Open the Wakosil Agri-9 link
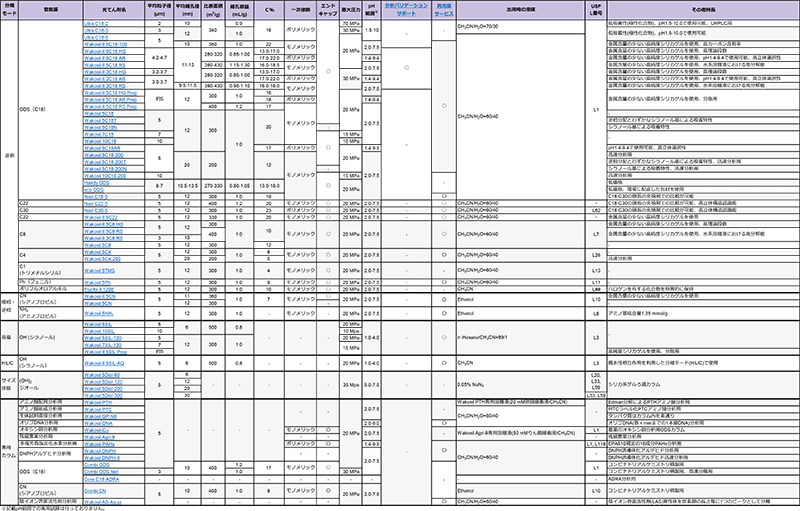Viewport: 800px width, 511px height. coord(99,437)
